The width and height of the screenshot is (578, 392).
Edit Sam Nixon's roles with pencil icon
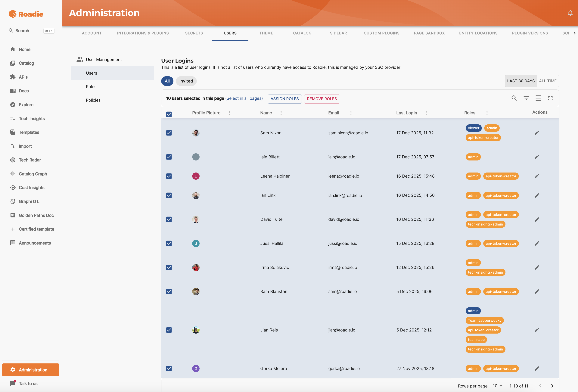click(536, 133)
